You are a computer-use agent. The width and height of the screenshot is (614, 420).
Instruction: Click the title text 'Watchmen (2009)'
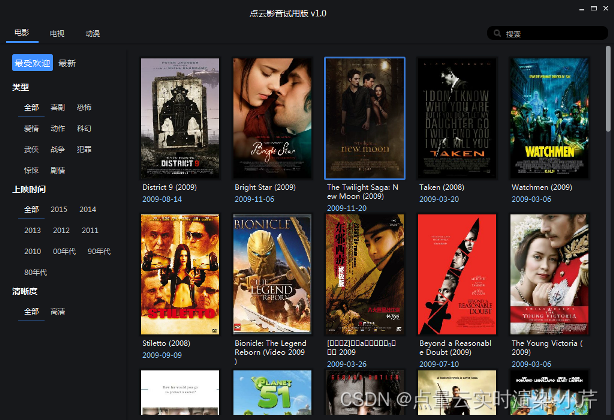tap(542, 187)
